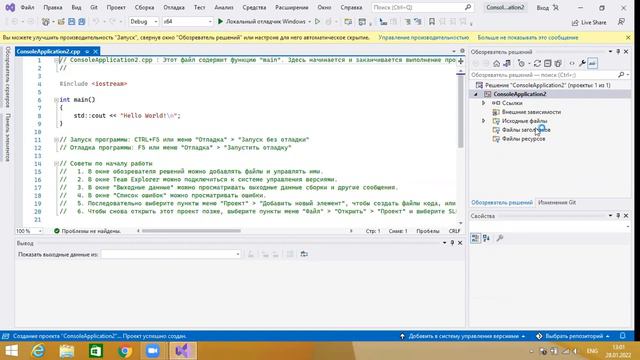
Task: Click the notifications bell in status bar
Action: [622, 336]
